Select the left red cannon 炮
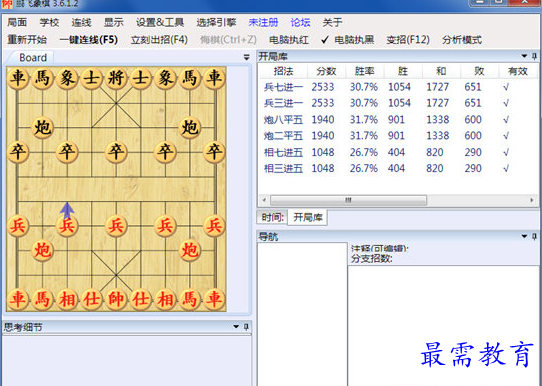This screenshot has width=542, height=386. [x=42, y=250]
